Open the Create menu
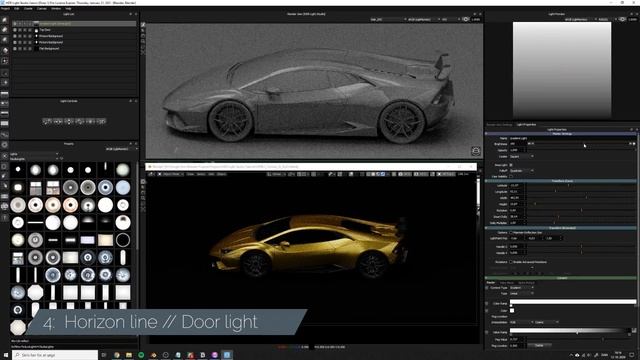This screenshot has width=640, height=360. [x=28, y=9]
